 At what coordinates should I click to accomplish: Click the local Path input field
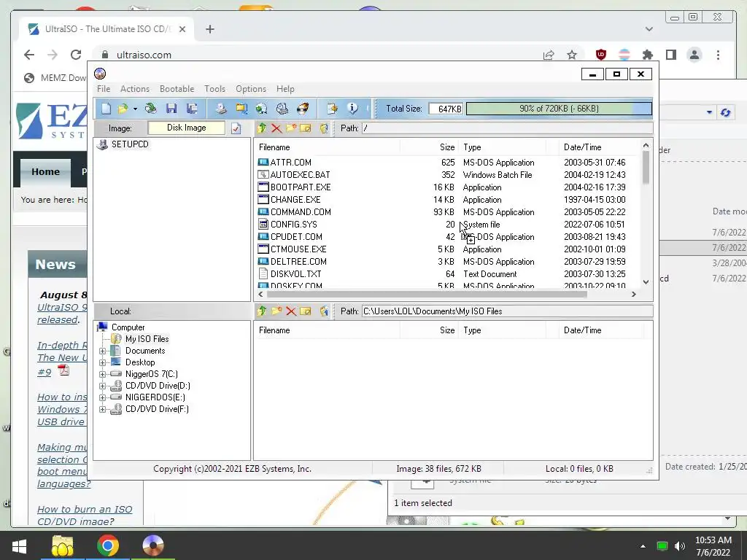point(507,311)
